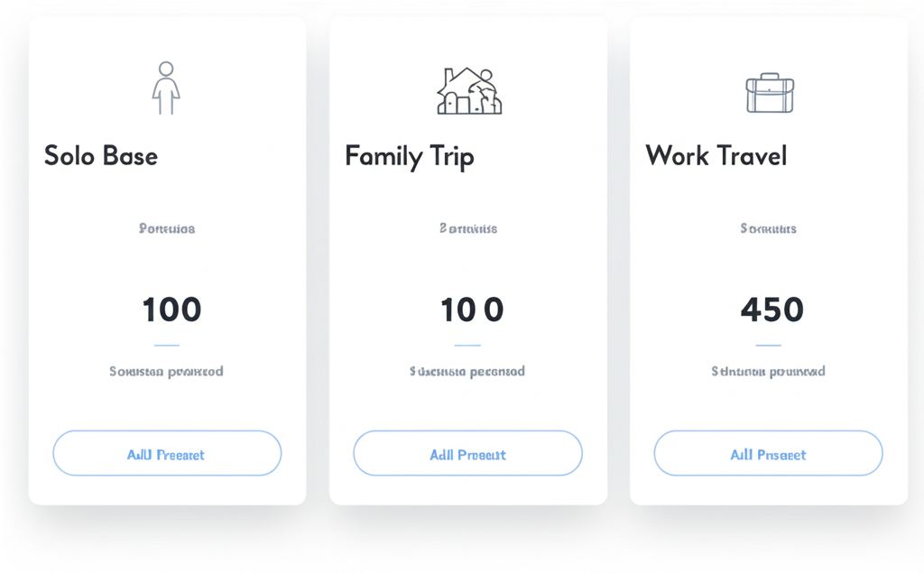The height and width of the screenshot is (574, 924).
Task: Click the small gray label above Work Travel's 450
Action: tap(768, 228)
